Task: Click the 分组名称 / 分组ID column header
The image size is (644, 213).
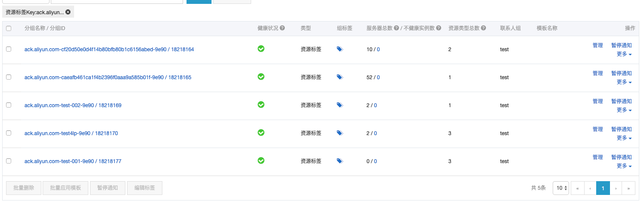Action: (x=45, y=28)
